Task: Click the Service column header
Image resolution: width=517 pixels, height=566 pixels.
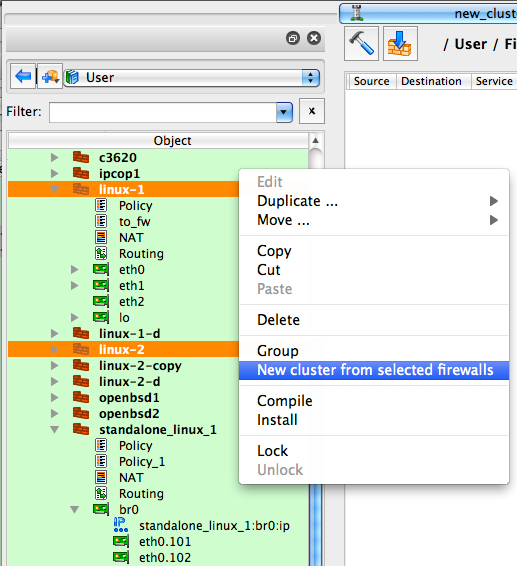Action: pos(494,81)
